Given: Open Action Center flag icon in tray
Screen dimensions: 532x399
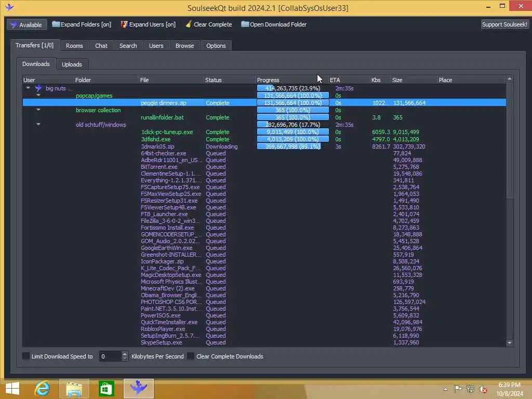Looking at the screenshot, I should click(458, 389).
